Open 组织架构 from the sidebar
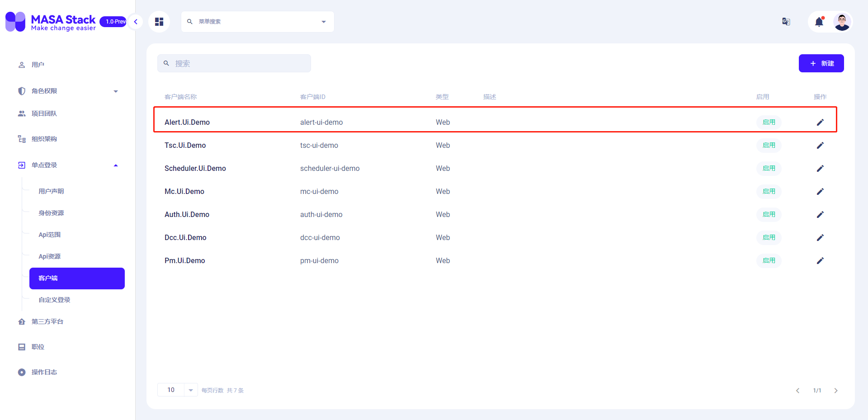 (44, 138)
